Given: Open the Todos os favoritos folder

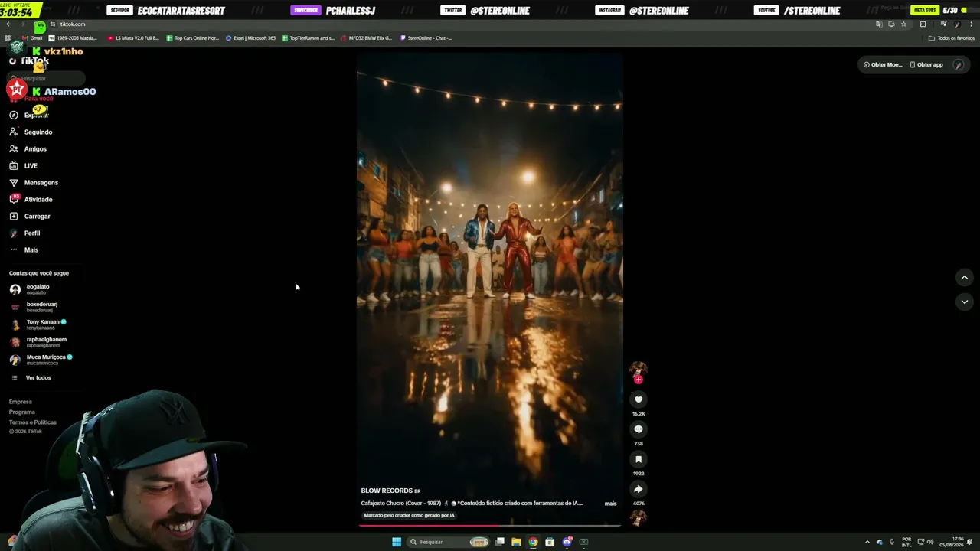Looking at the screenshot, I should tap(952, 38).
